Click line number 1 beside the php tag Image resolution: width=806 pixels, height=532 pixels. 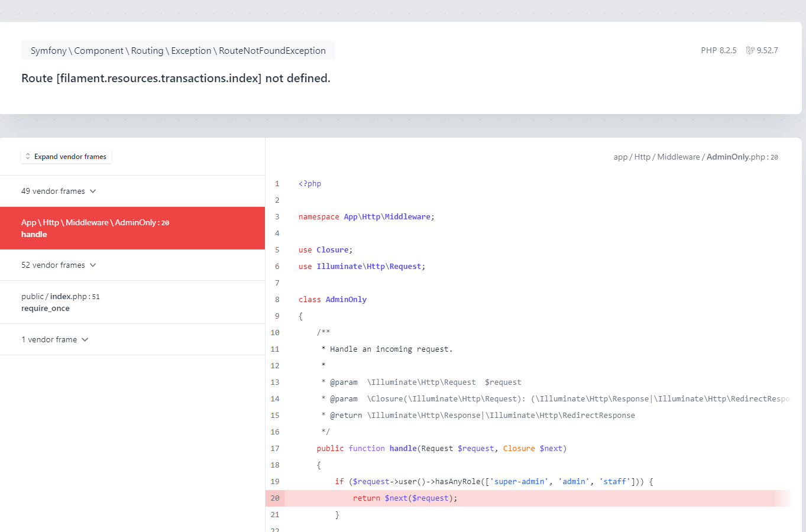(277, 184)
